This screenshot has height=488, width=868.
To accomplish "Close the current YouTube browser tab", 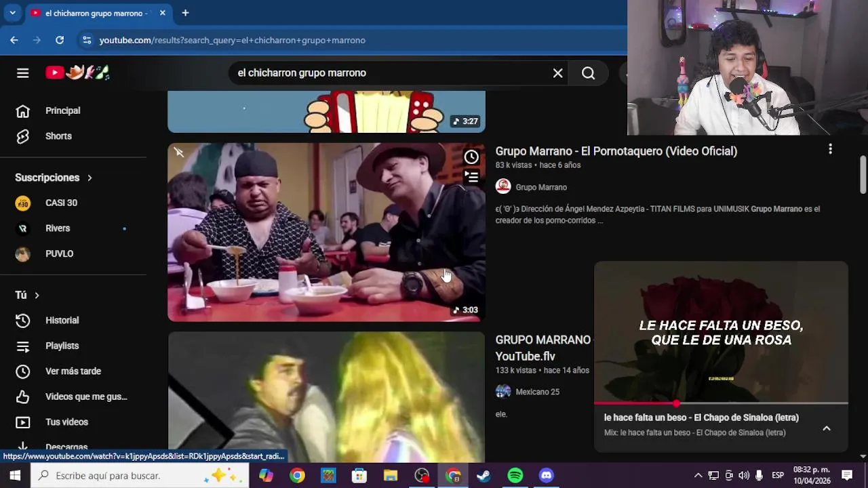I will point(163,13).
